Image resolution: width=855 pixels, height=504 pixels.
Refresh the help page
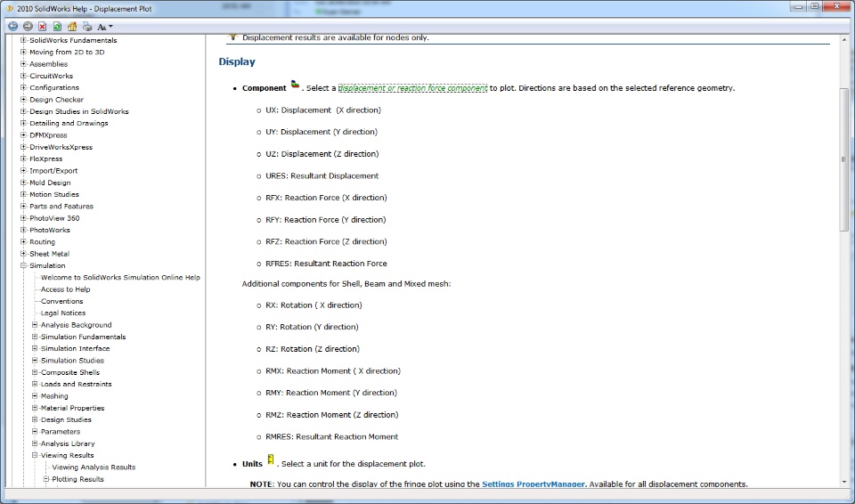(x=57, y=26)
